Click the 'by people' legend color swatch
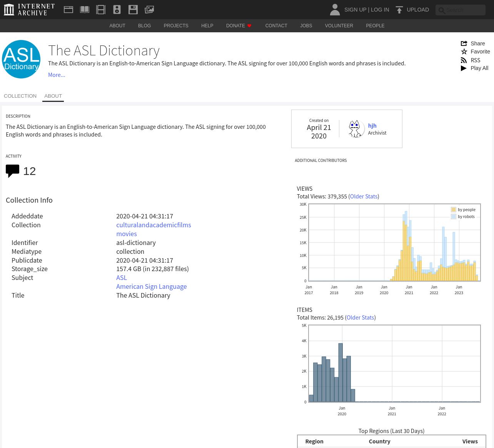 [454, 210]
